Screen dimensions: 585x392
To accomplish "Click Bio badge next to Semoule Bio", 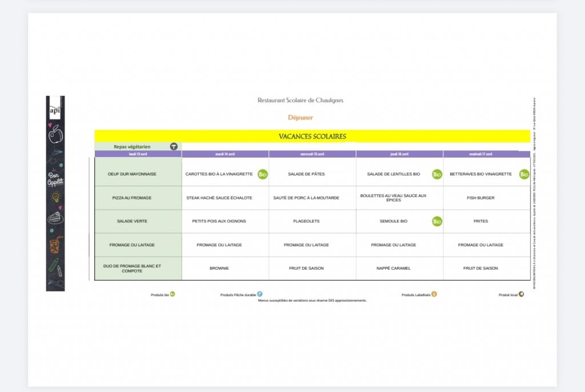I will click(437, 221).
